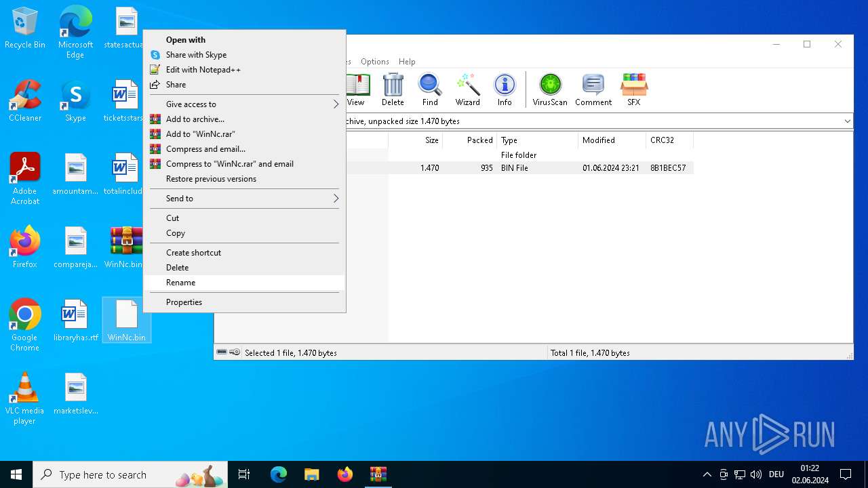Viewport: 868px width, 488px height.
Task: Open Firefox desktop shortcut
Action: click(25, 247)
